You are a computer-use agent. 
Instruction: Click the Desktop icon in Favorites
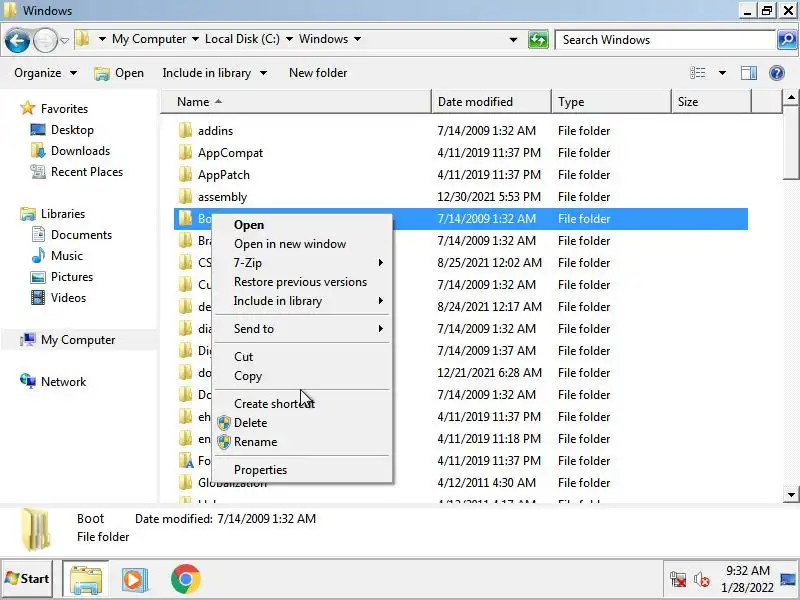(x=38, y=130)
